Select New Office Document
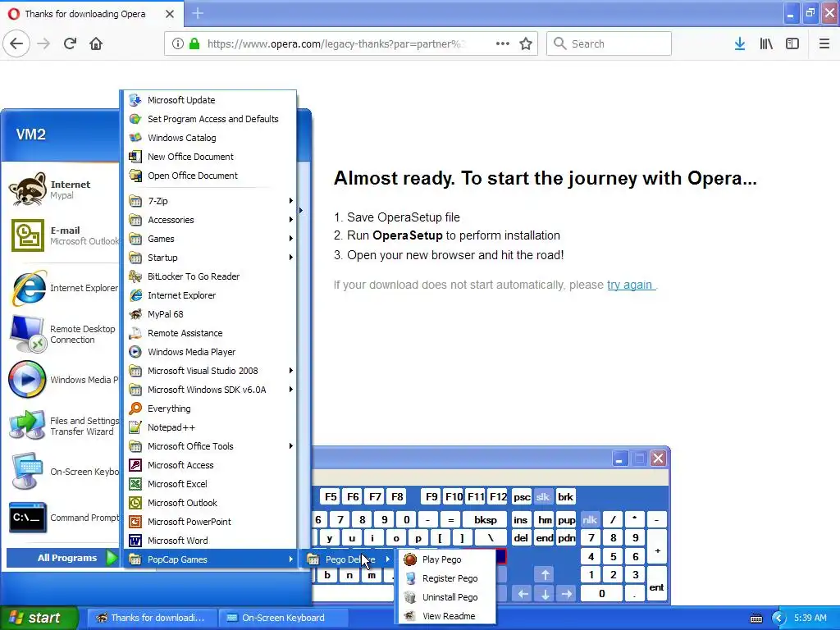The width and height of the screenshot is (840, 630). click(x=210, y=157)
